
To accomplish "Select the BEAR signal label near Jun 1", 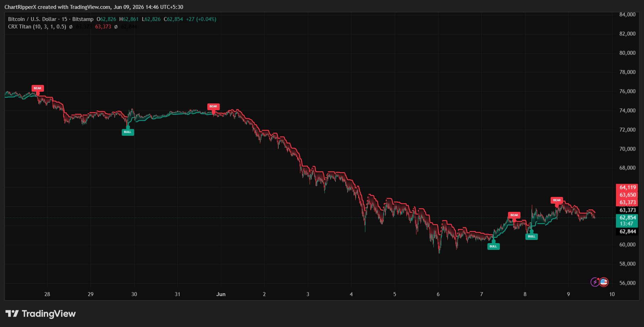I will click(x=213, y=106).
